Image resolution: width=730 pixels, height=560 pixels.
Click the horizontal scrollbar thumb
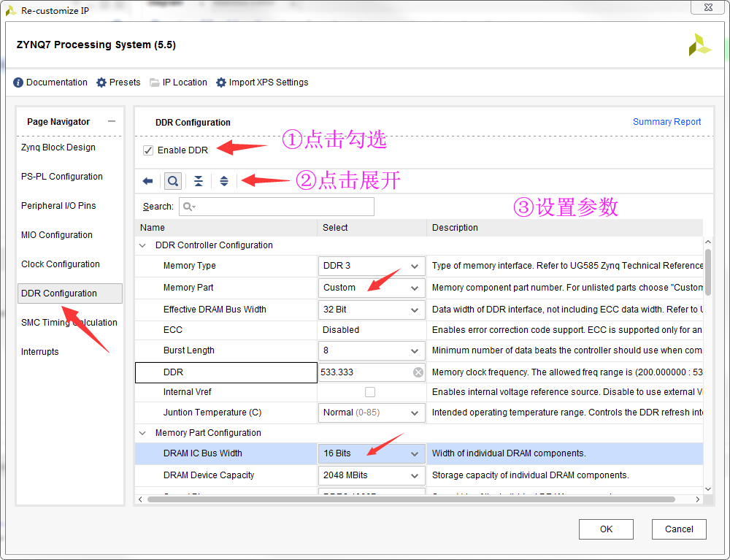point(411,499)
